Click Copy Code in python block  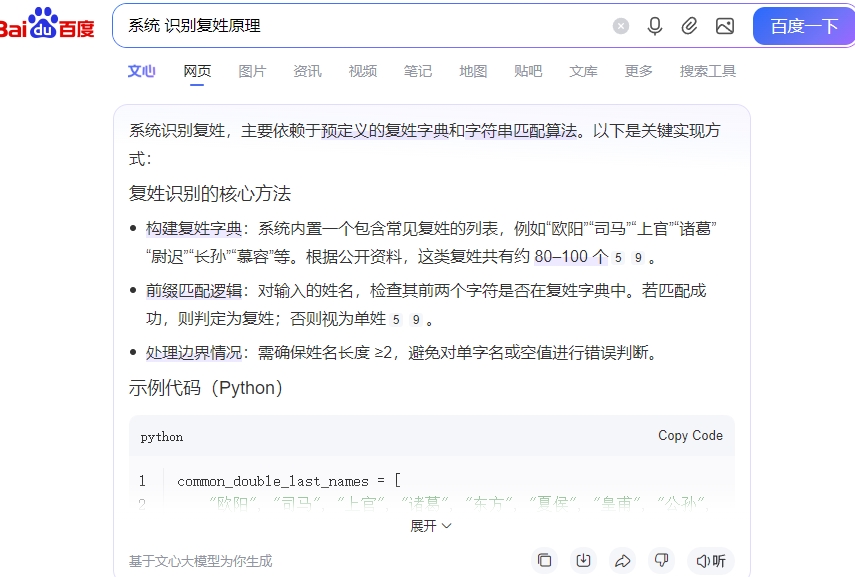pos(690,435)
